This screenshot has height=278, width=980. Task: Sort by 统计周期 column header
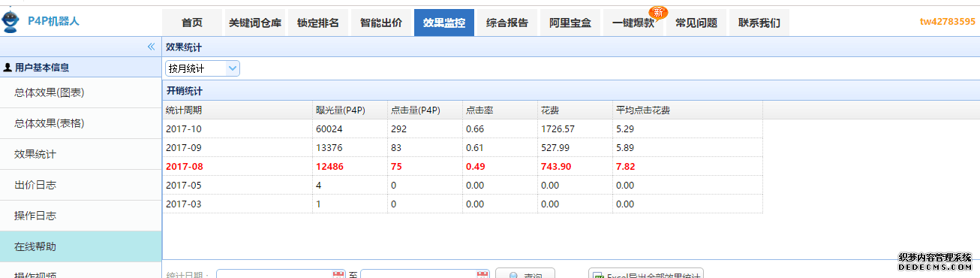[x=238, y=110]
